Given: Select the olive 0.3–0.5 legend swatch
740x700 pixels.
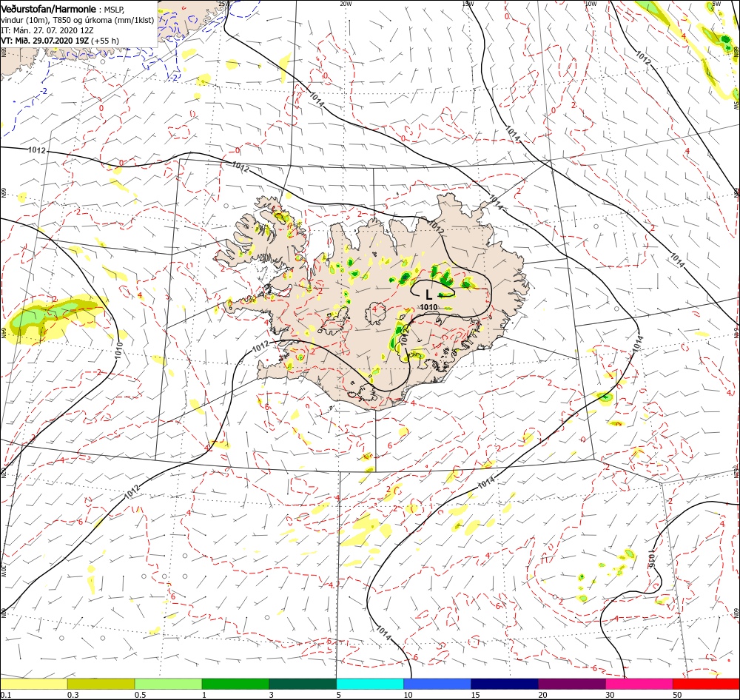Looking at the screenshot, I should pos(101,684).
